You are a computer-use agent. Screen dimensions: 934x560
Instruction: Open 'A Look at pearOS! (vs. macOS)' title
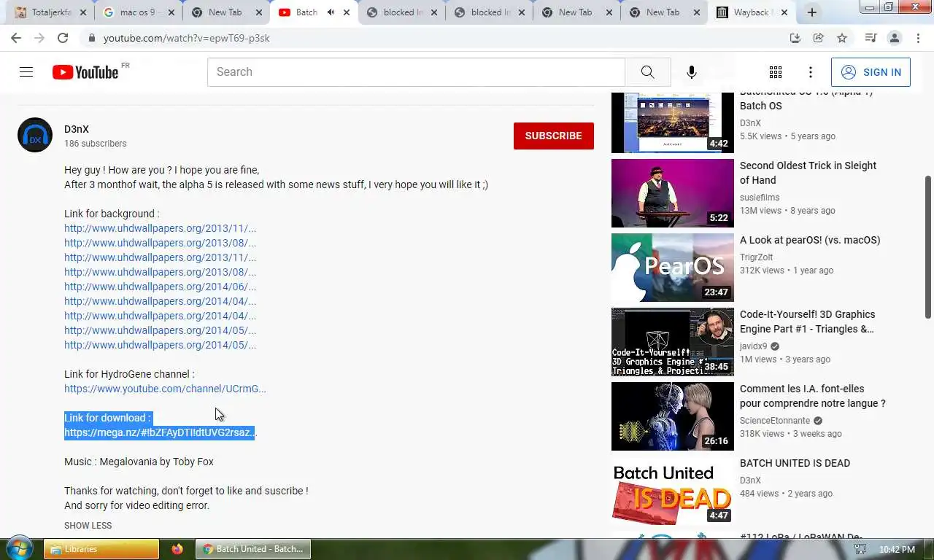[810, 240]
